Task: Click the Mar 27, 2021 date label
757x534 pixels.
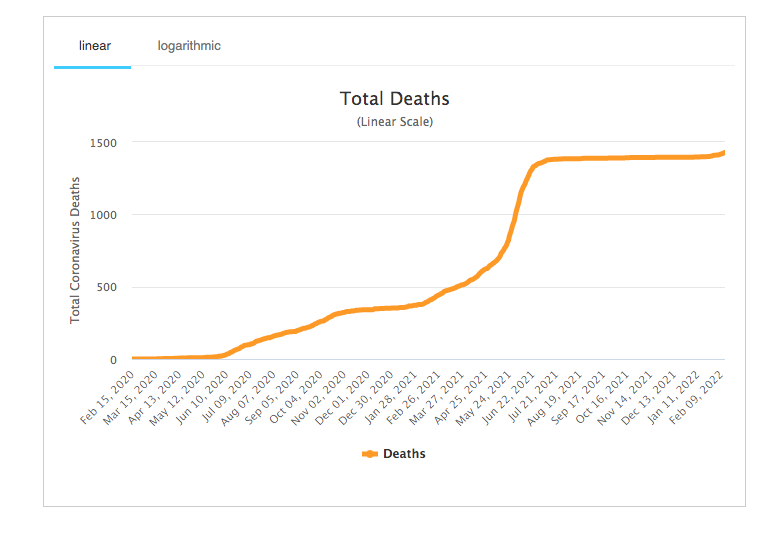Action: (440, 398)
